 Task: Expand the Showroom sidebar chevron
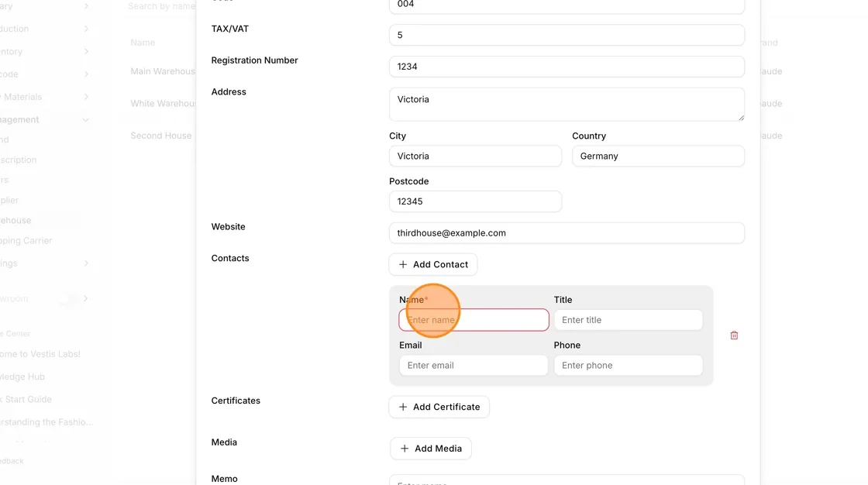point(86,298)
